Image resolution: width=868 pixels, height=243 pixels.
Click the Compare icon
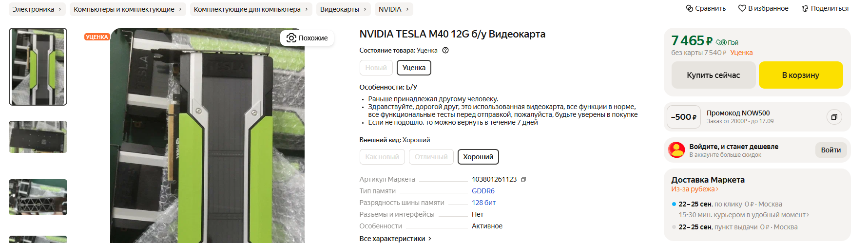pyautogui.click(x=689, y=8)
